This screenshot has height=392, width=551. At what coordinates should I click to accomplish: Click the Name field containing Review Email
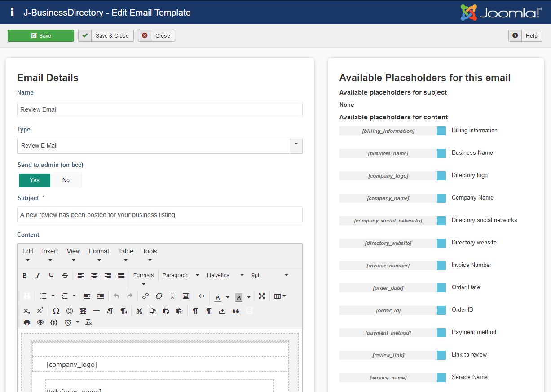[160, 109]
